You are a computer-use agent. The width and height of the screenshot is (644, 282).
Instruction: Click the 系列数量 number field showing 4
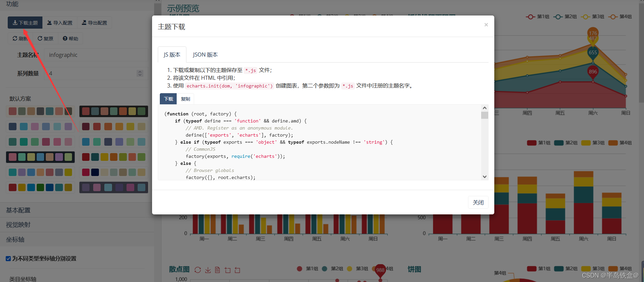tap(96, 73)
